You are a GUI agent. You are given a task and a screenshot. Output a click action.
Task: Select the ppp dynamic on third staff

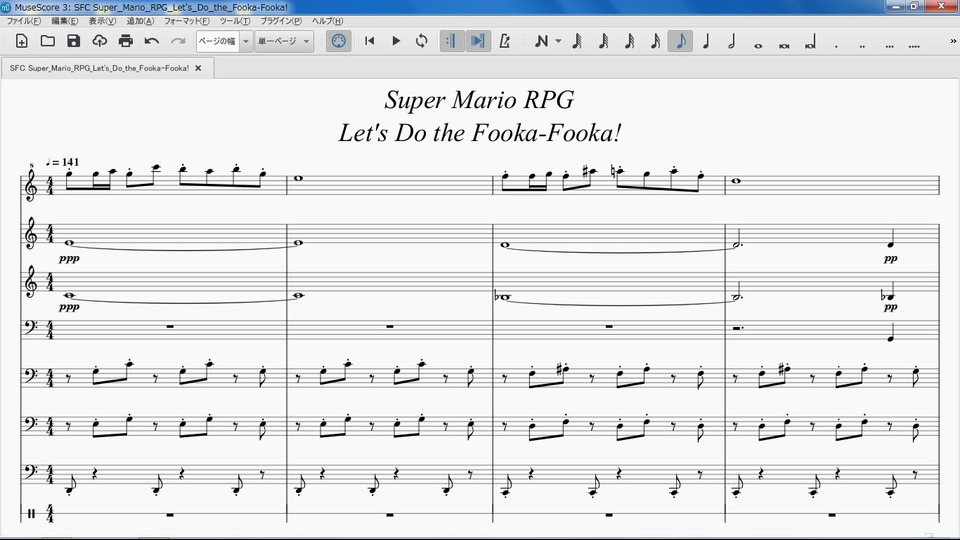[69, 307]
